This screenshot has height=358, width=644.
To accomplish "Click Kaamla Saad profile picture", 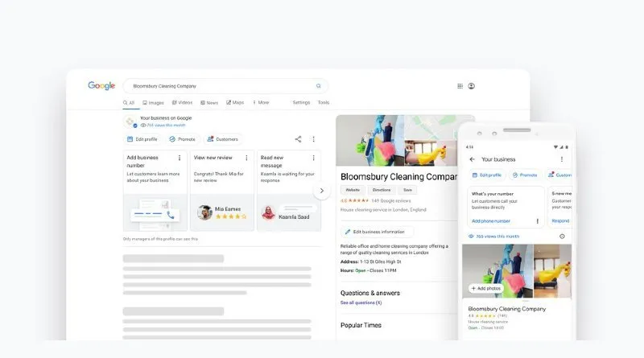I will [x=268, y=212].
